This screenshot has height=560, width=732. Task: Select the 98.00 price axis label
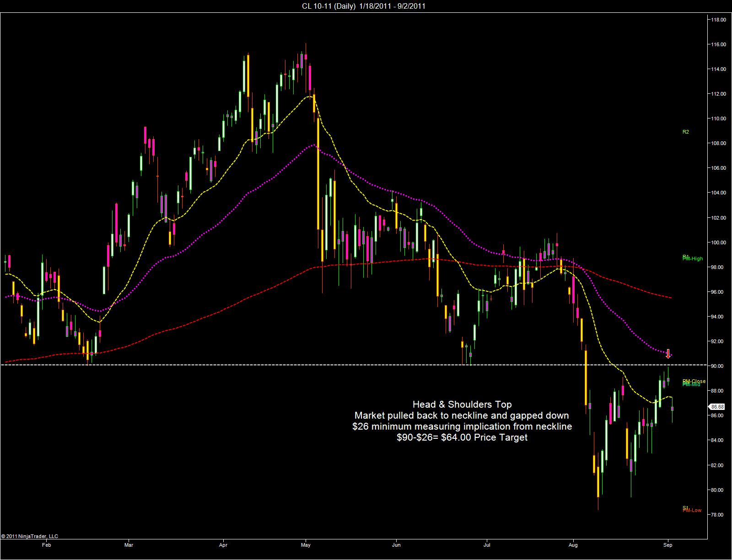(x=718, y=267)
